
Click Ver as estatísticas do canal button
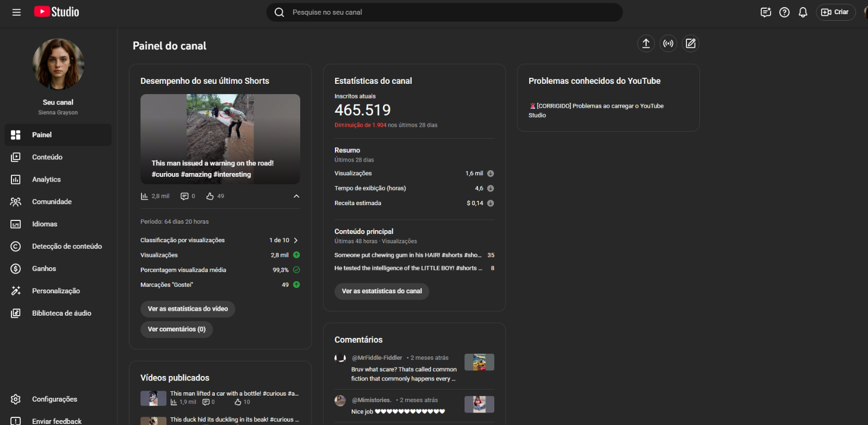tap(381, 291)
